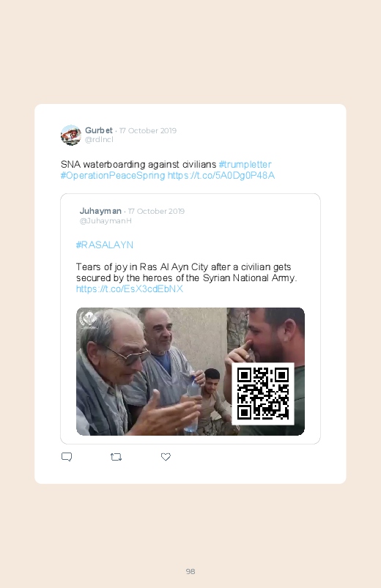Screen dimensions: 381x588
Task: Open the embedded video thumbnail
Action: [x=190, y=372]
